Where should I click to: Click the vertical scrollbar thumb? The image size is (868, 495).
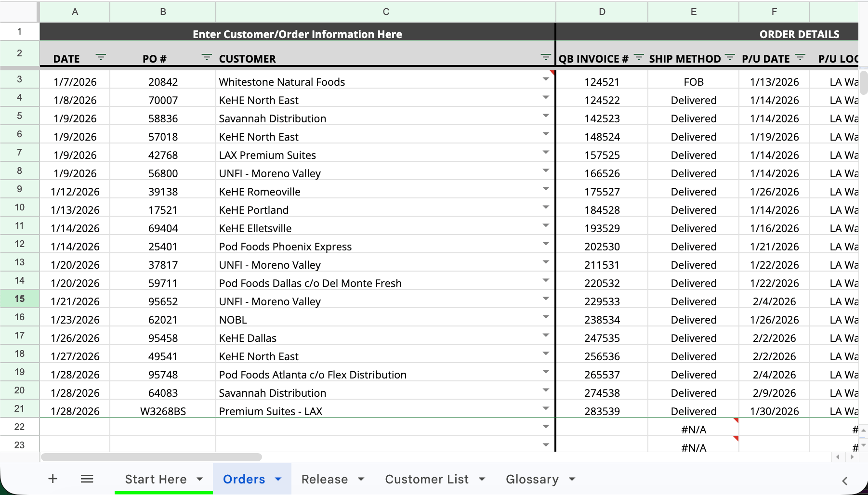864,83
